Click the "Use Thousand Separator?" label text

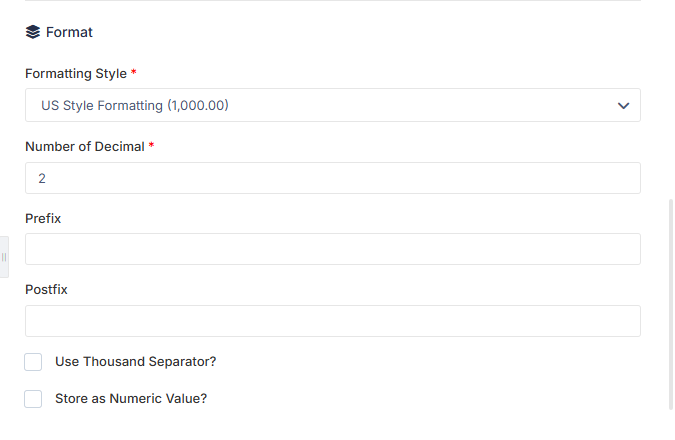136,362
